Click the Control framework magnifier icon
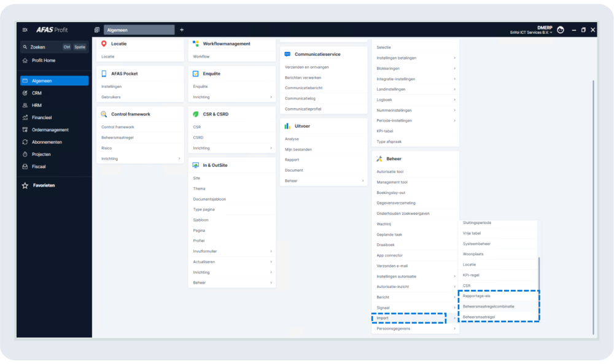The width and height of the screenshot is (614, 364). pos(104,114)
